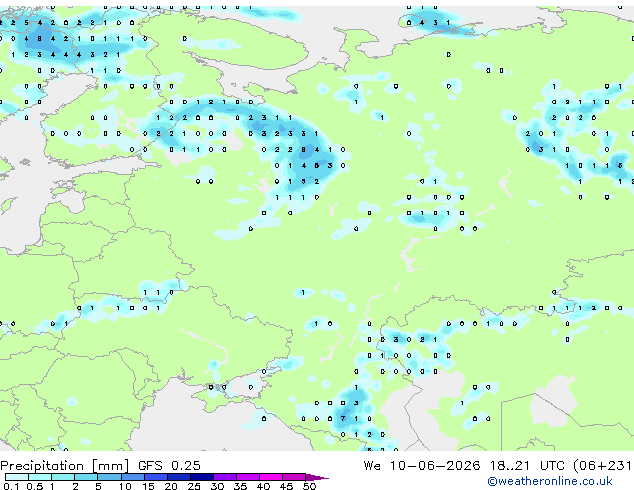634x490 pixels.
Task: Pick the legend swatch between 10 and 15
Action: point(133,477)
